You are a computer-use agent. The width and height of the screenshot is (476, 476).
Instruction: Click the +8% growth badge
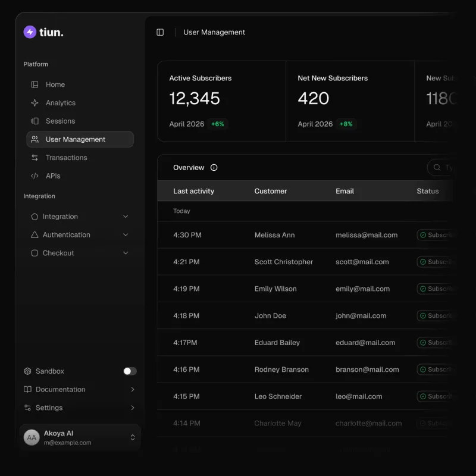click(x=346, y=124)
